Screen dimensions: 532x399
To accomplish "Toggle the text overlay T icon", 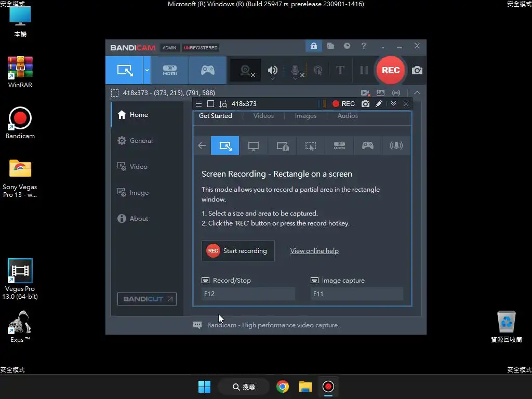I will [x=340, y=70].
